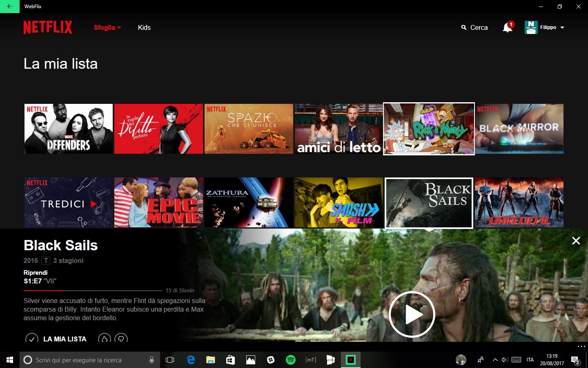Click the Cerca search magnifier
Viewport: 588px width, 368px height.
[x=464, y=27]
